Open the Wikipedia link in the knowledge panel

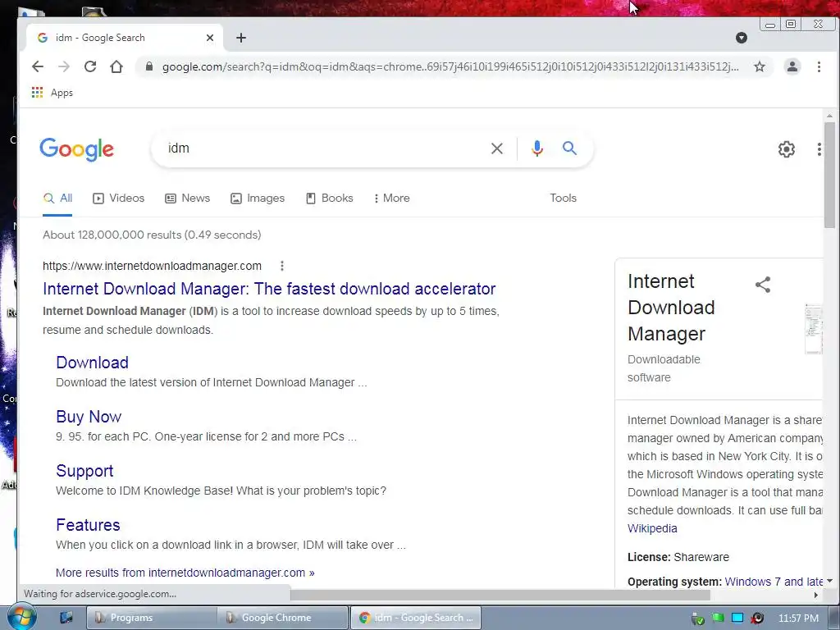coord(652,529)
